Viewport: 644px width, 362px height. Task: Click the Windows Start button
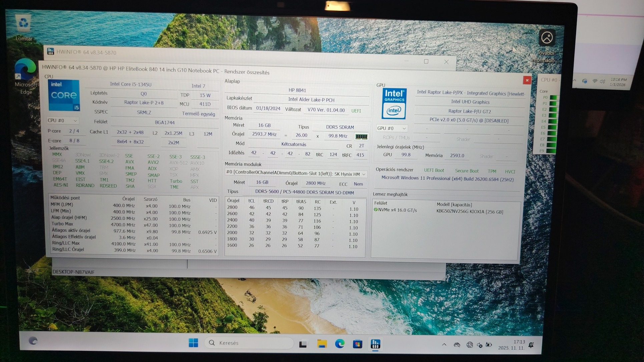coord(193,343)
